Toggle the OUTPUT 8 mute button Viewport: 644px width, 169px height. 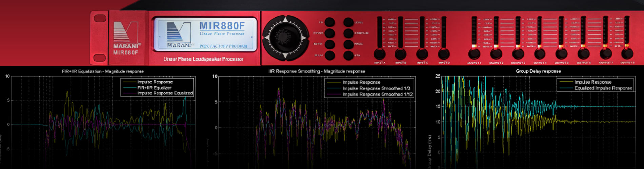627,54
